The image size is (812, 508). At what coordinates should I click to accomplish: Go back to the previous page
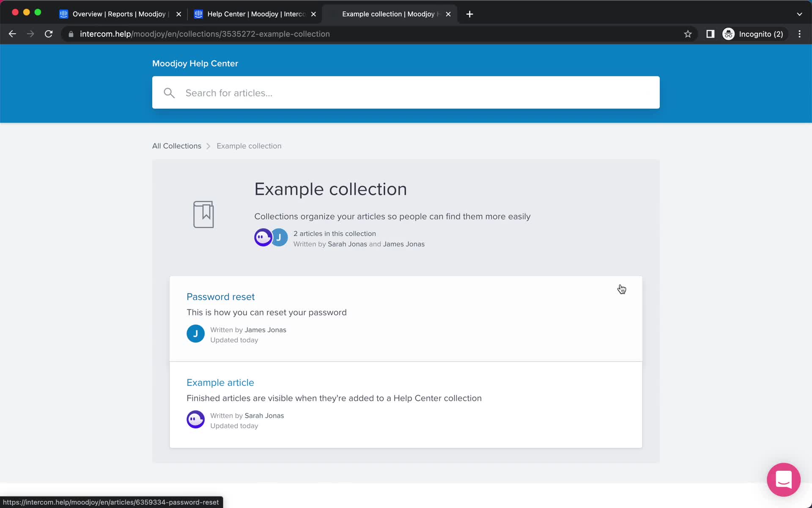click(12, 34)
